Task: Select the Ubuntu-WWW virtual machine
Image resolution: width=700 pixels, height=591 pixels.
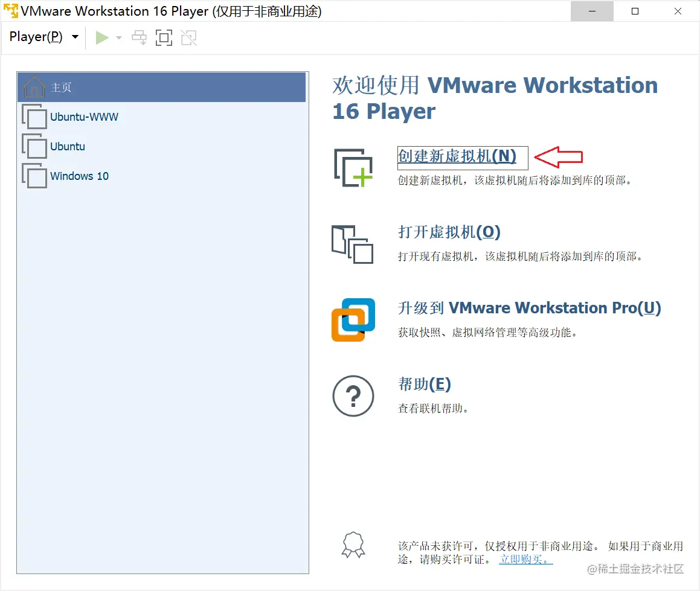Action: [x=162, y=117]
